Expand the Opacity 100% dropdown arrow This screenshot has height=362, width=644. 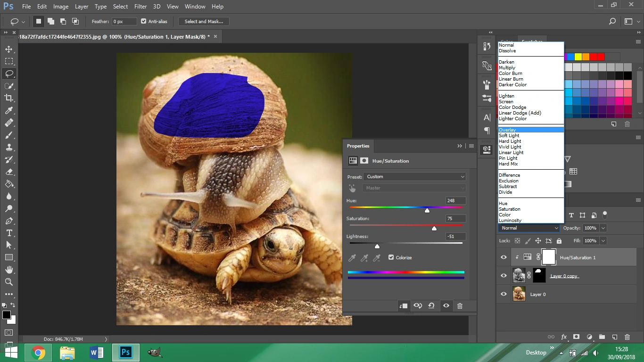tap(603, 228)
